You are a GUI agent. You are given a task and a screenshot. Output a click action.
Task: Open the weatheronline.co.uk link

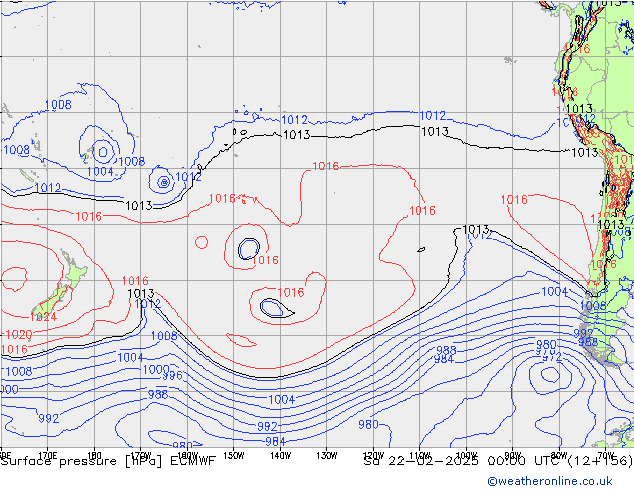tap(550, 481)
